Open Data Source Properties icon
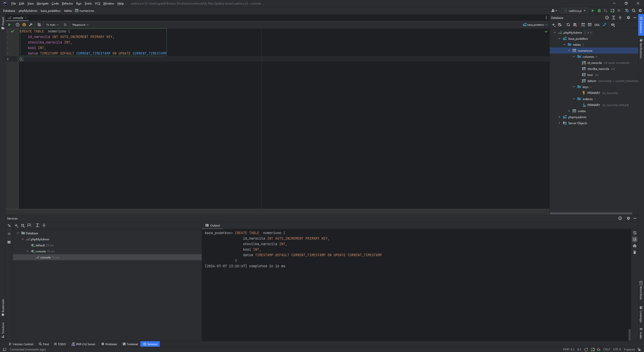Screen dimensions: 644x352 point(560,25)
